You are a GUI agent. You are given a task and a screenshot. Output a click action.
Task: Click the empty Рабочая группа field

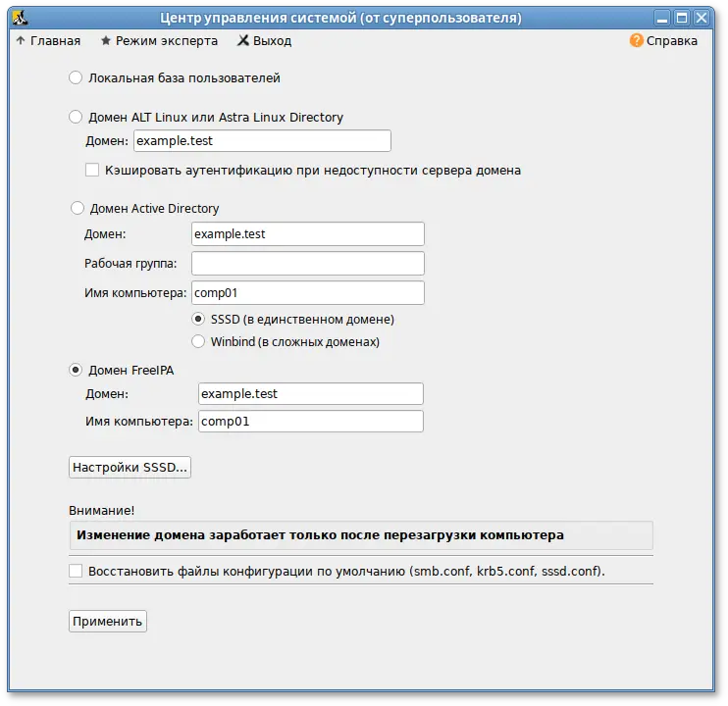tap(307, 264)
